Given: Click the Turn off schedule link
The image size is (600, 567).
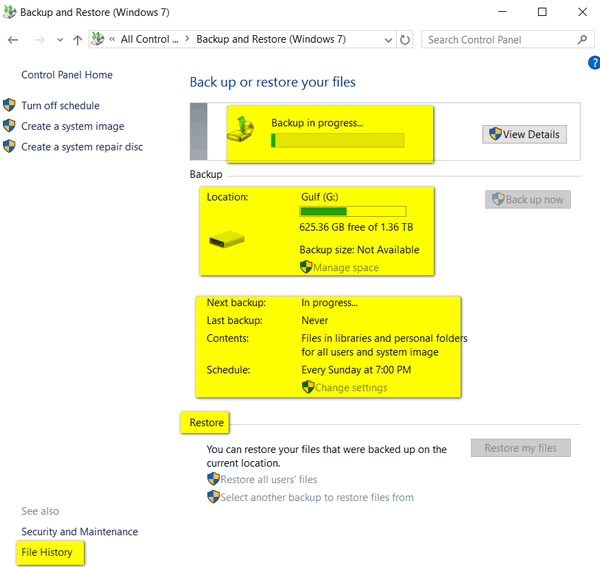Looking at the screenshot, I should [60, 106].
